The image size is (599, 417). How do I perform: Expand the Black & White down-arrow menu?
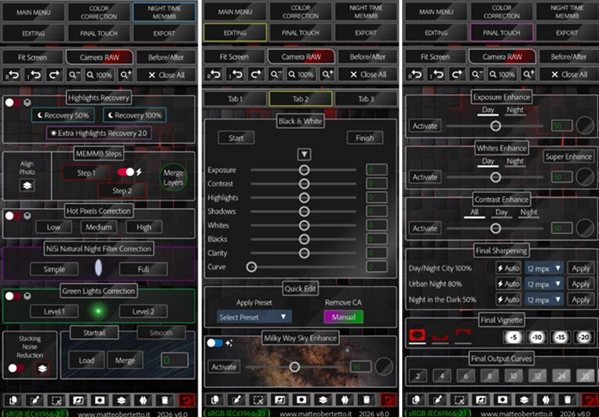coord(304,154)
